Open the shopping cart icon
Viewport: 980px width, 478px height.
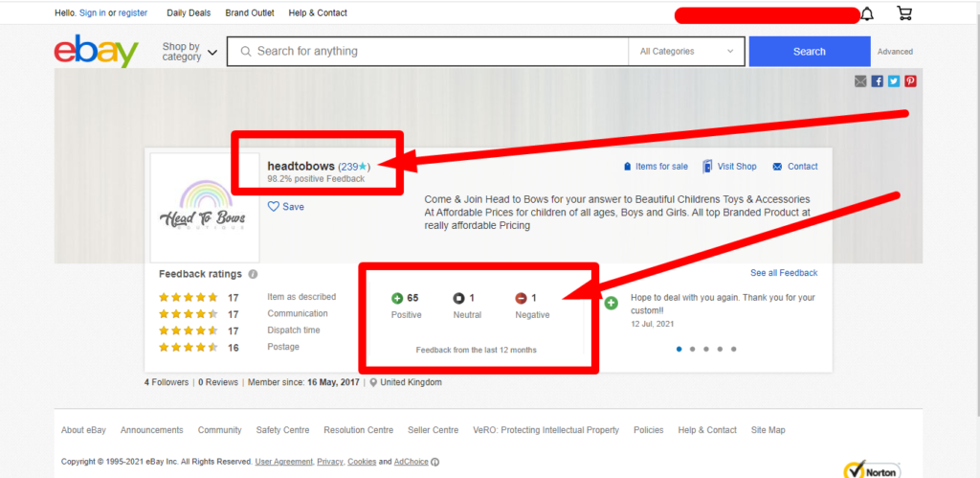903,13
